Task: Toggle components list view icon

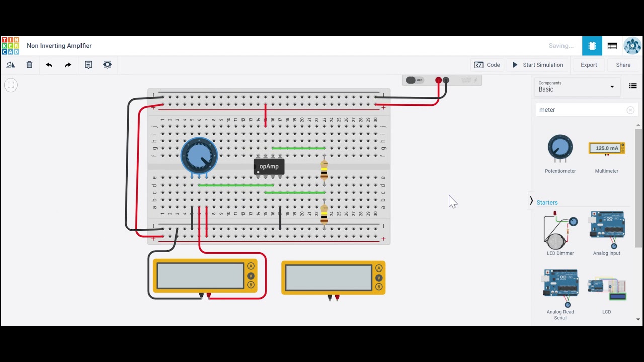Action: [633, 86]
